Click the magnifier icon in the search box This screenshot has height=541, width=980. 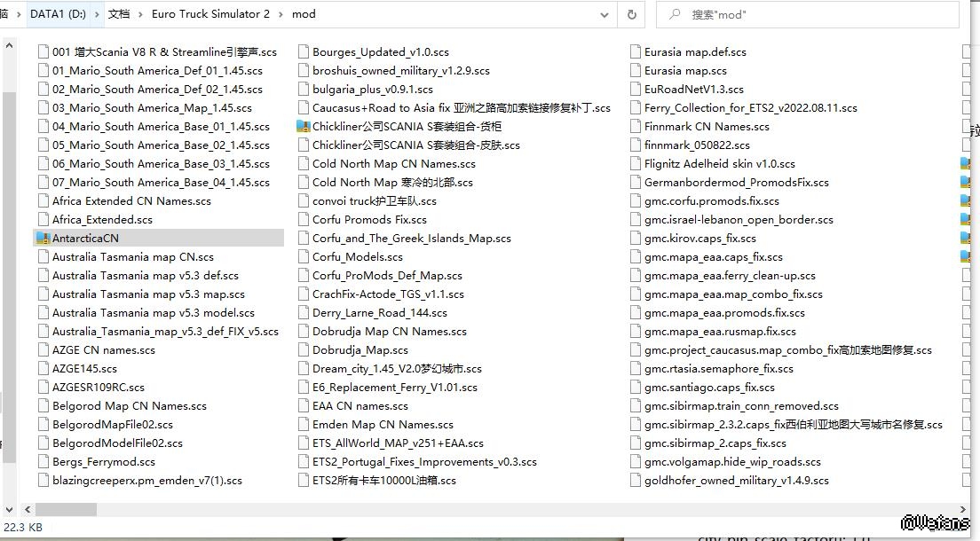point(675,14)
